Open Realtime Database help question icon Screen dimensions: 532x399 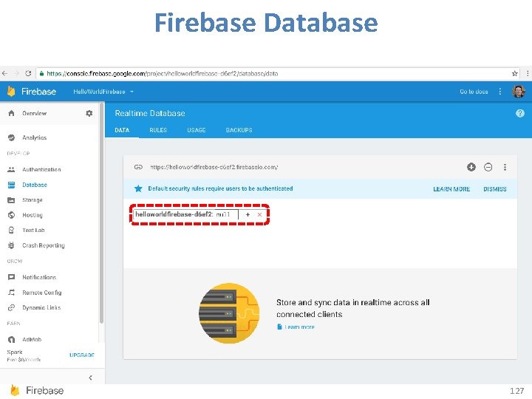[519, 113]
